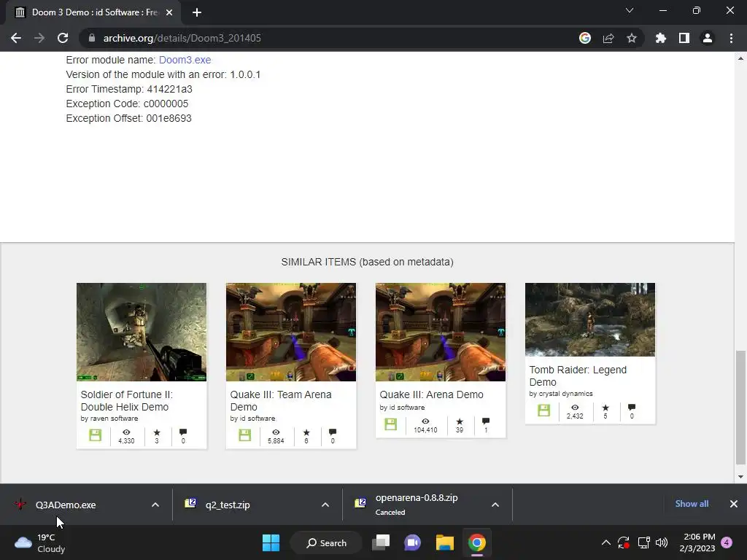The image size is (747, 560).
Task: Open the tab search chevron
Action: [x=630, y=10]
